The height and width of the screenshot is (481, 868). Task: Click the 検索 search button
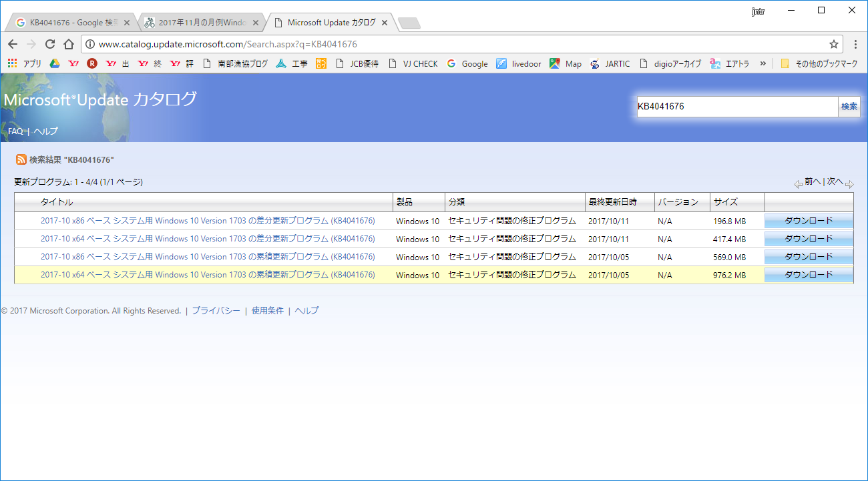(849, 107)
